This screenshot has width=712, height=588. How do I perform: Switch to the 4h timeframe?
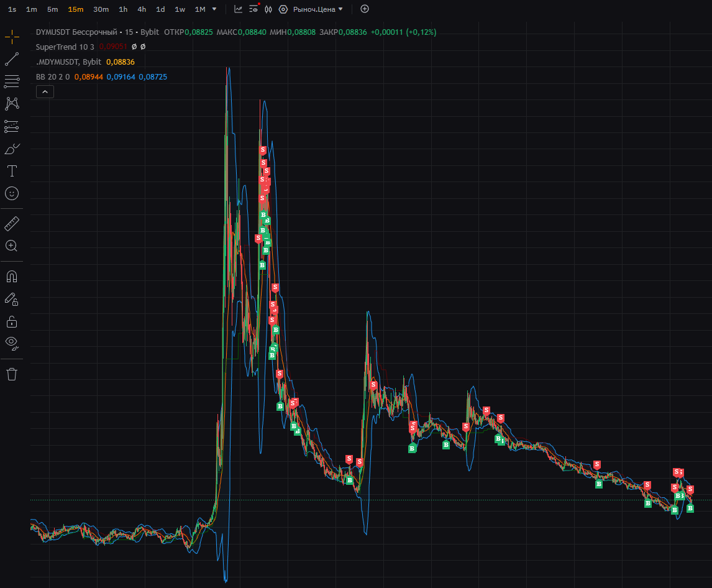(x=142, y=9)
